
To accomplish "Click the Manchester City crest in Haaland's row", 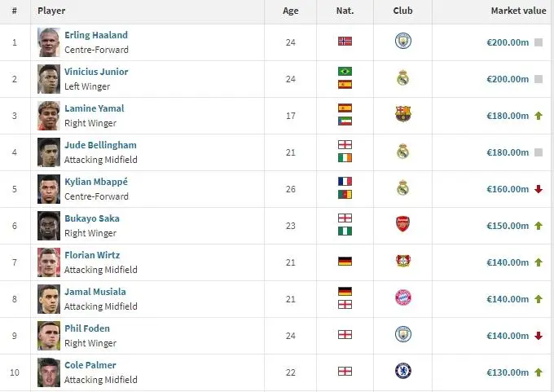I will (x=402, y=41).
